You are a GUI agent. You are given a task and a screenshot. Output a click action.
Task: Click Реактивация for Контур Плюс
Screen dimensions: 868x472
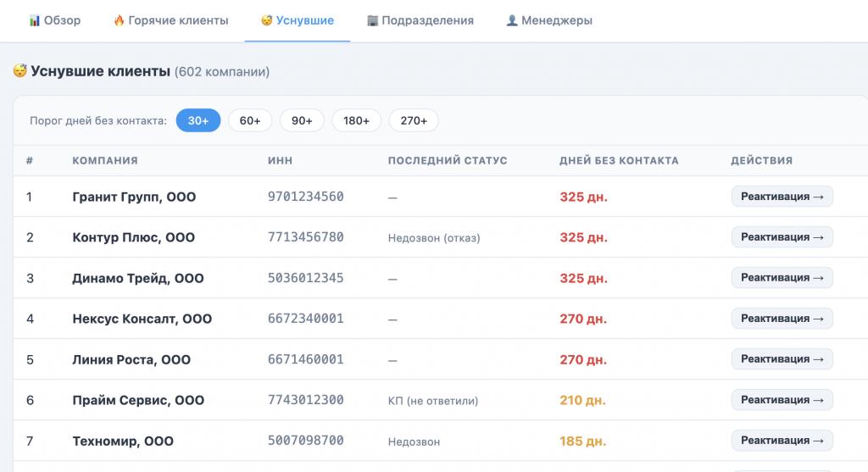click(x=782, y=236)
